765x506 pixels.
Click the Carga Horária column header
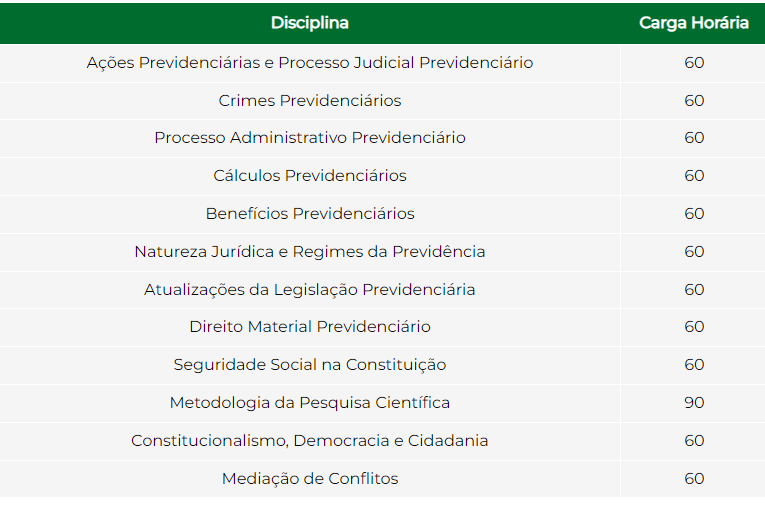(x=694, y=23)
